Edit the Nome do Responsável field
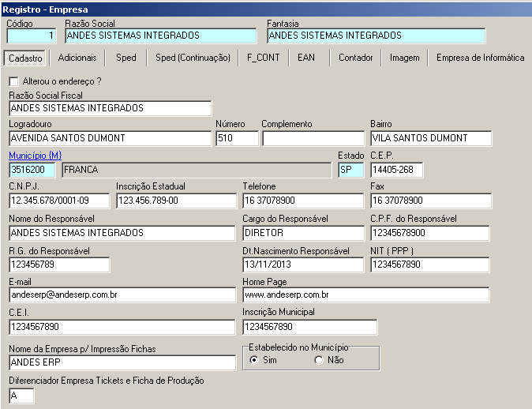 (122, 233)
